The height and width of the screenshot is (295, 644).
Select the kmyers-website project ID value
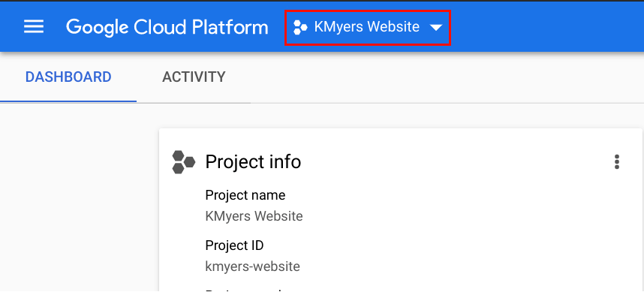click(x=253, y=266)
